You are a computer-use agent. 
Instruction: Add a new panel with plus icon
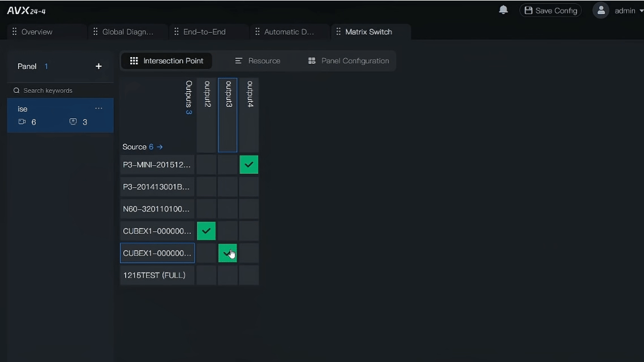98,66
